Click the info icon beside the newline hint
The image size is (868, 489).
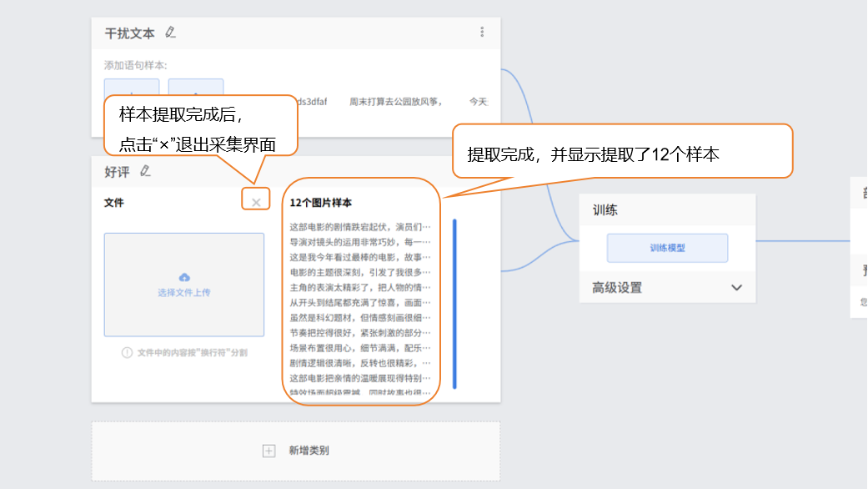127,353
